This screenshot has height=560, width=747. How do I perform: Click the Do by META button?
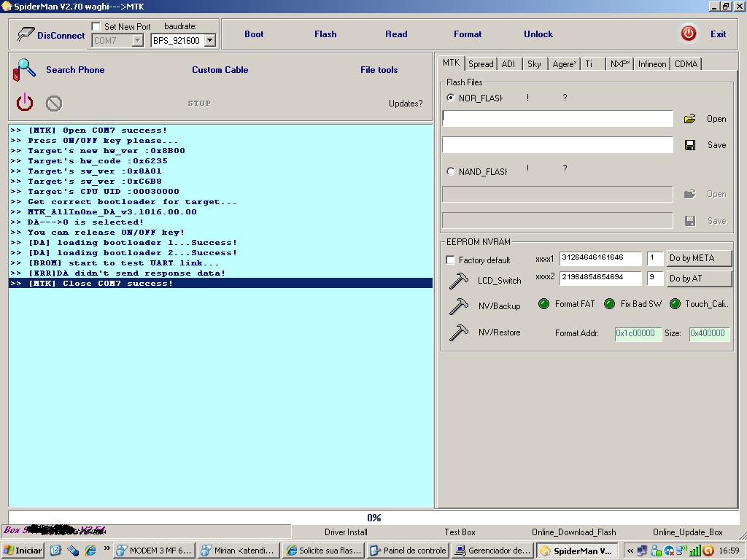[x=698, y=258]
